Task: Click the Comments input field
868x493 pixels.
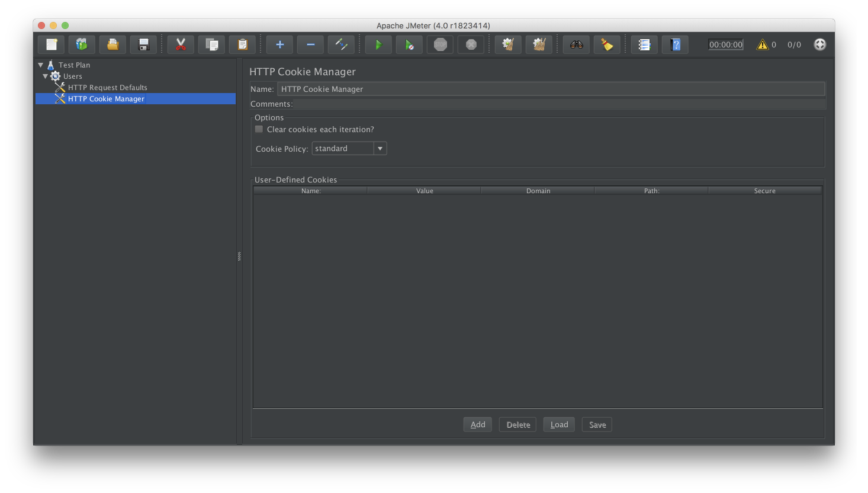Action: pos(560,104)
